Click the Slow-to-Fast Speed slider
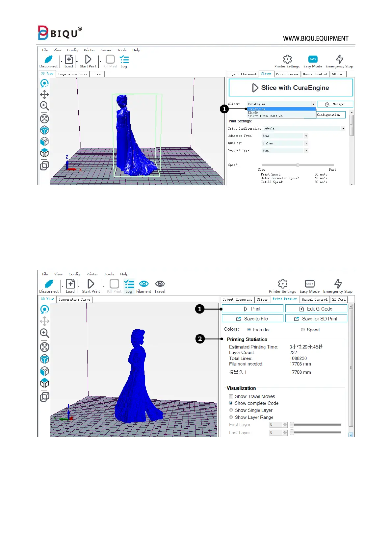 [x=298, y=165]
